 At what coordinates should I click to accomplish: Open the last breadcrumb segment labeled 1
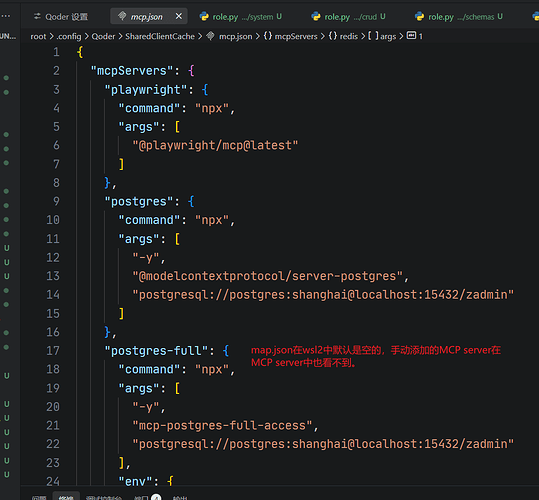pyautogui.click(x=420, y=36)
